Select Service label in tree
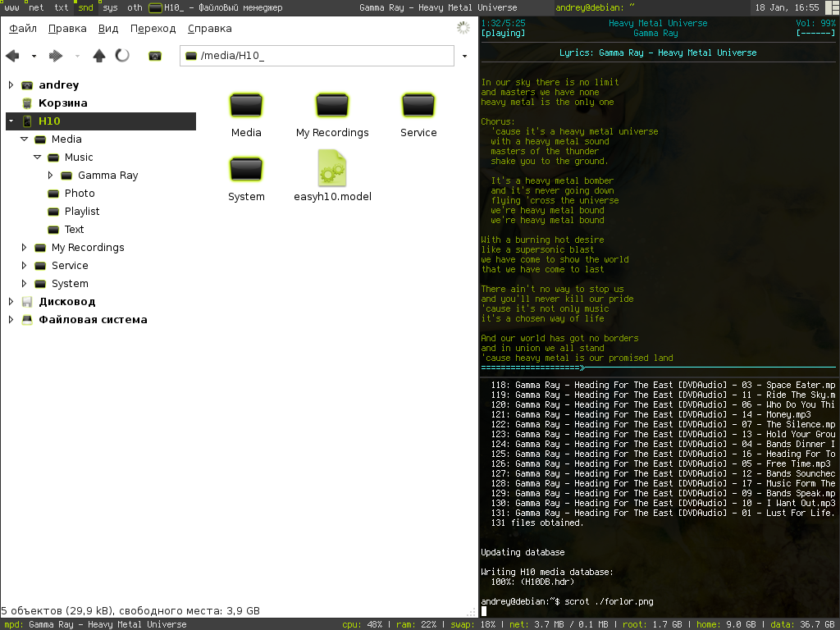The image size is (840, 630). [70, 266]
